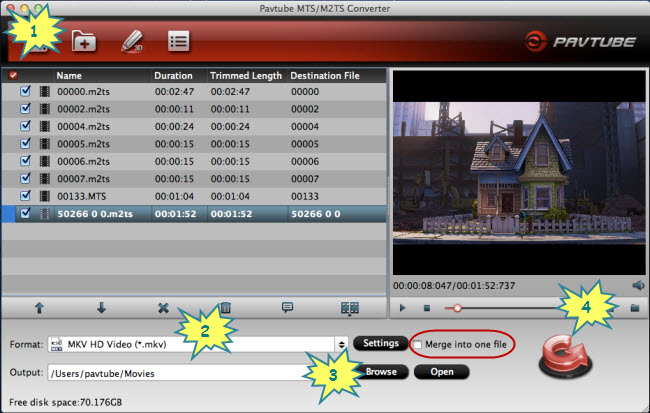
Task: Click film icon beside 50266 0 0.m2ts
Action: (45, 214)
